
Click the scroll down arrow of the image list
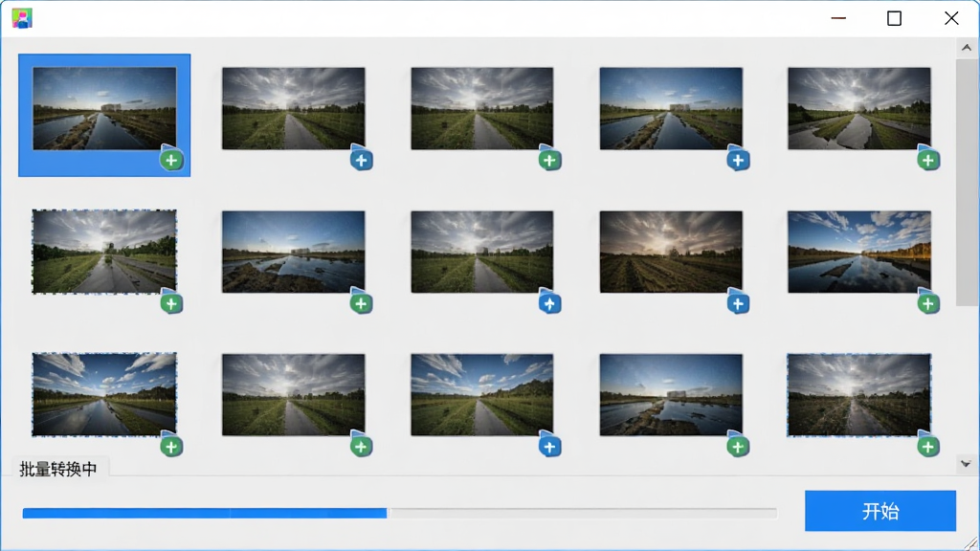tap(967, 464)
